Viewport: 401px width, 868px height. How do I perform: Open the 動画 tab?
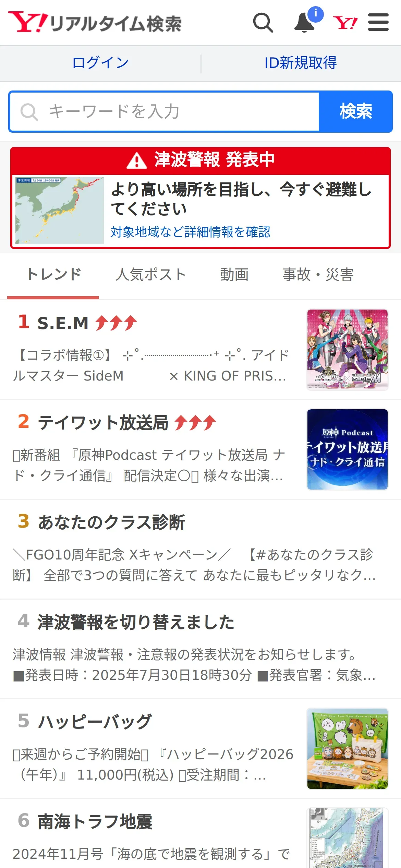click(234, 275)
